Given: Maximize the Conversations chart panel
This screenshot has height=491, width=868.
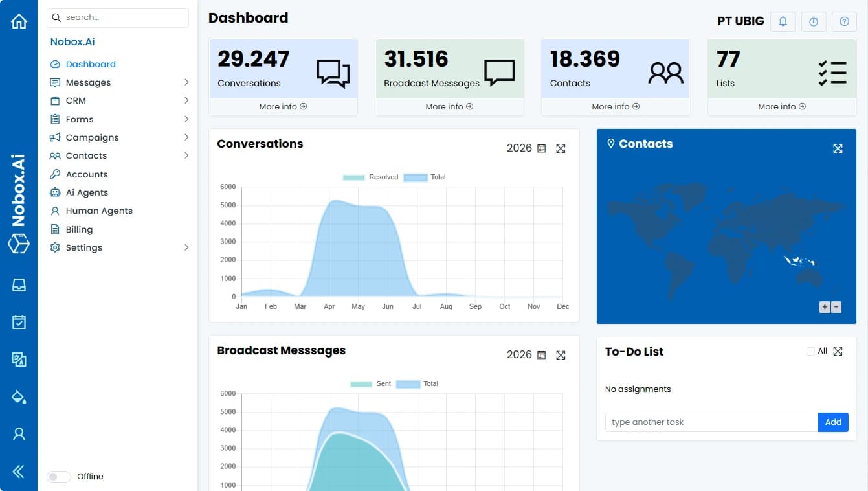Looking at the screenshot, I should [x=561, y=148].
